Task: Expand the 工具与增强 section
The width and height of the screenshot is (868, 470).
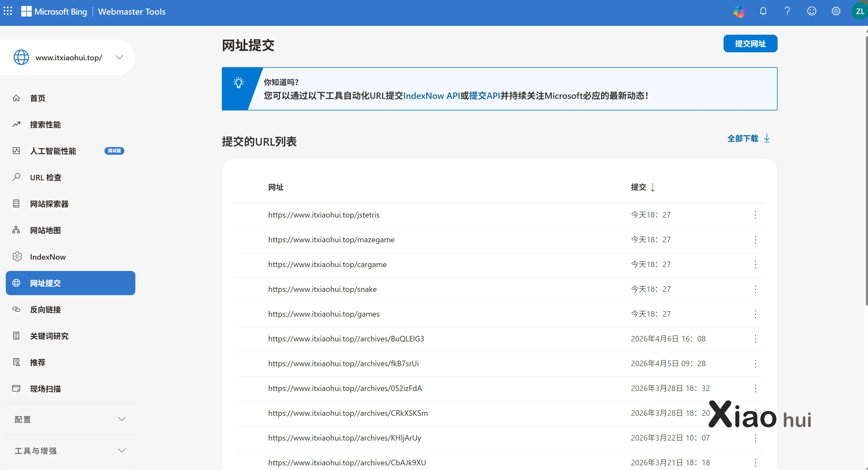Action: pyautogui.click(x=122, y=450)
